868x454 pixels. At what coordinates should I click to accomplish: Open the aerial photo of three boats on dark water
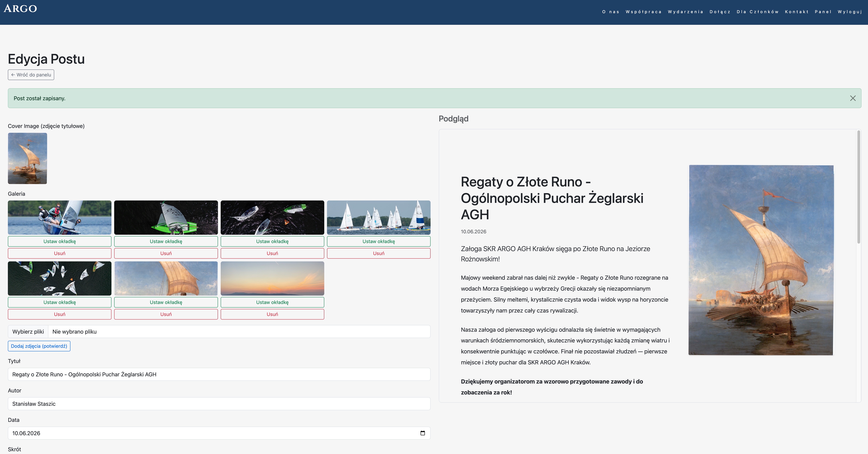pyautogui.click(x=272, y=218)
